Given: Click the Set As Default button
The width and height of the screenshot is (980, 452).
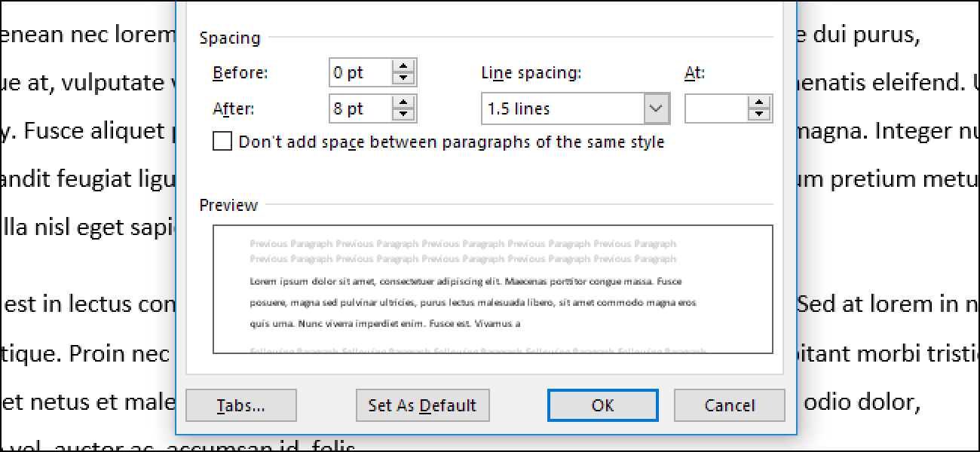Looking at the screenshot, I should [x=423, y=405].
